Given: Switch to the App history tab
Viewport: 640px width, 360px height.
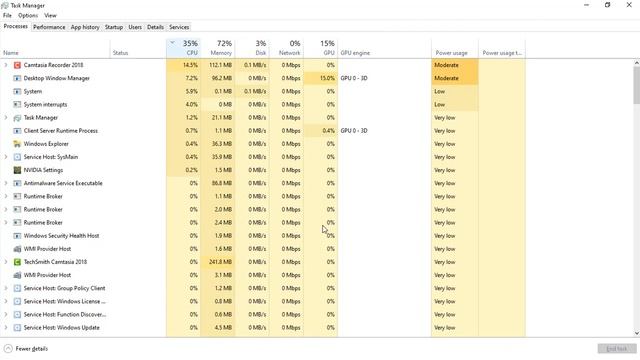Looking at the screenshot, I should [85, 27].
